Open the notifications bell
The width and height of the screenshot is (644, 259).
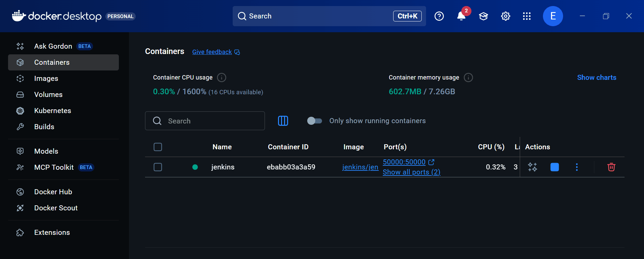pyautogui.click(x=461, y=16)
